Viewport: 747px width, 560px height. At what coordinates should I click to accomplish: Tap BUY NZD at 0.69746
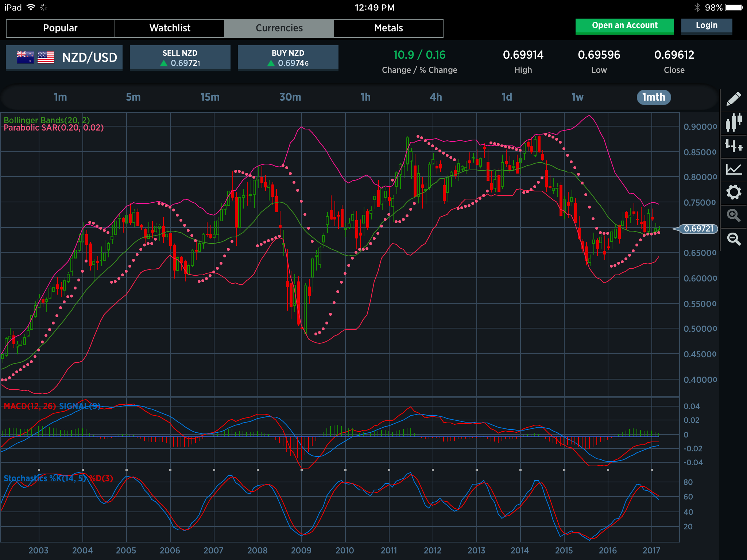[x=288, y=58]
